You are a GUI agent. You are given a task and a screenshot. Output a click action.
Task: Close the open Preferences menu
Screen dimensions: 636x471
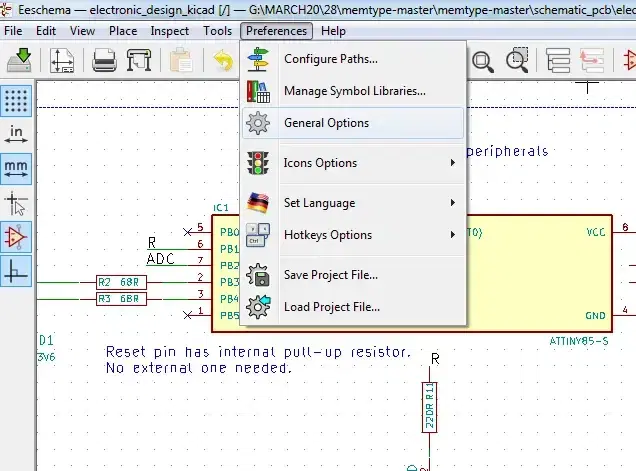[x=276, y=31]
